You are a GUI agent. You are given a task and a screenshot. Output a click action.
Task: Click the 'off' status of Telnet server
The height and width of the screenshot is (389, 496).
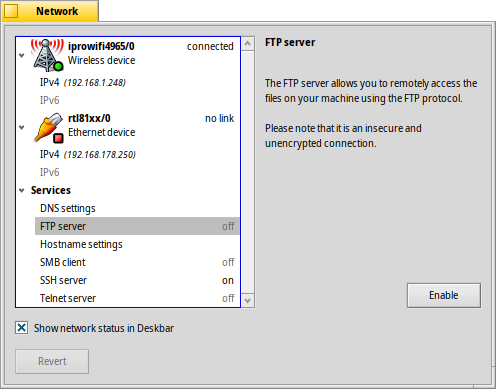[228, 298]
